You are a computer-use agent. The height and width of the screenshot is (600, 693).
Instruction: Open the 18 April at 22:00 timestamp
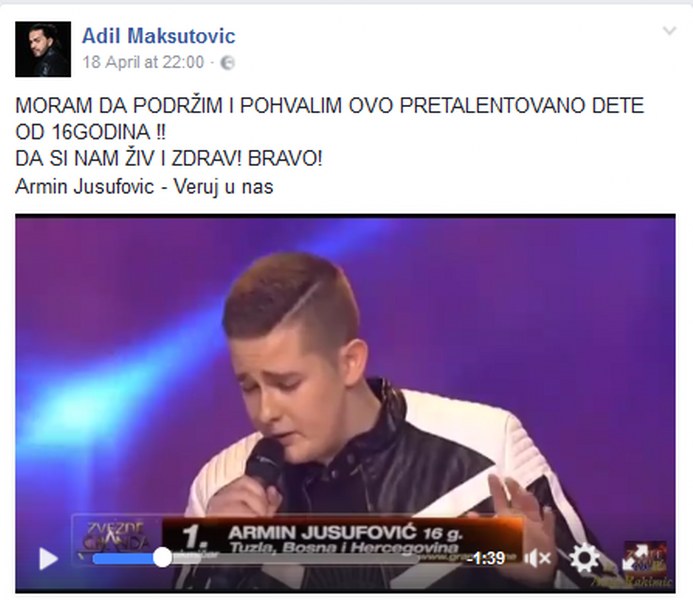pyautogui.click(x=143, y=62)
